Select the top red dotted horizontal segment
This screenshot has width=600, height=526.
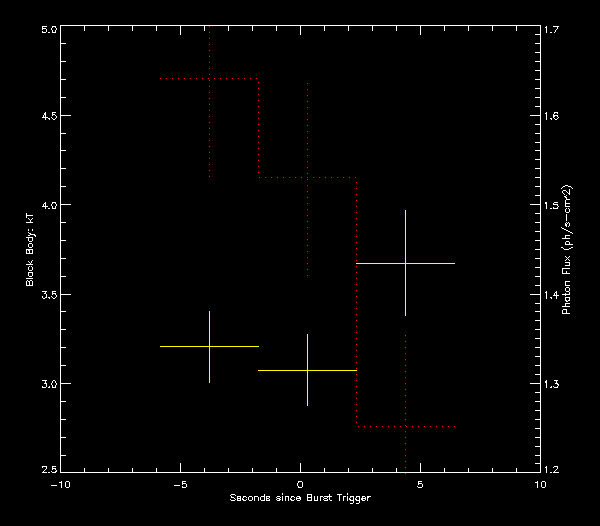pos(210,78)
